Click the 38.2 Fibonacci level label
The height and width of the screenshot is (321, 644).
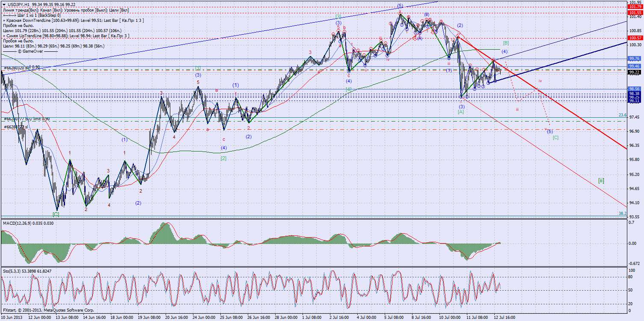click(623, 213)
